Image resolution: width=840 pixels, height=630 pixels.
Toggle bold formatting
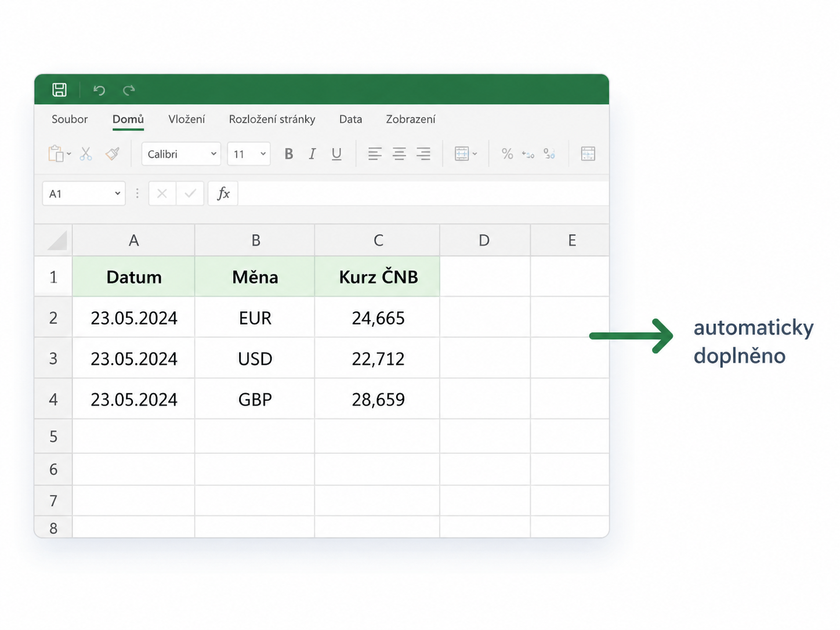pos(289,154)
